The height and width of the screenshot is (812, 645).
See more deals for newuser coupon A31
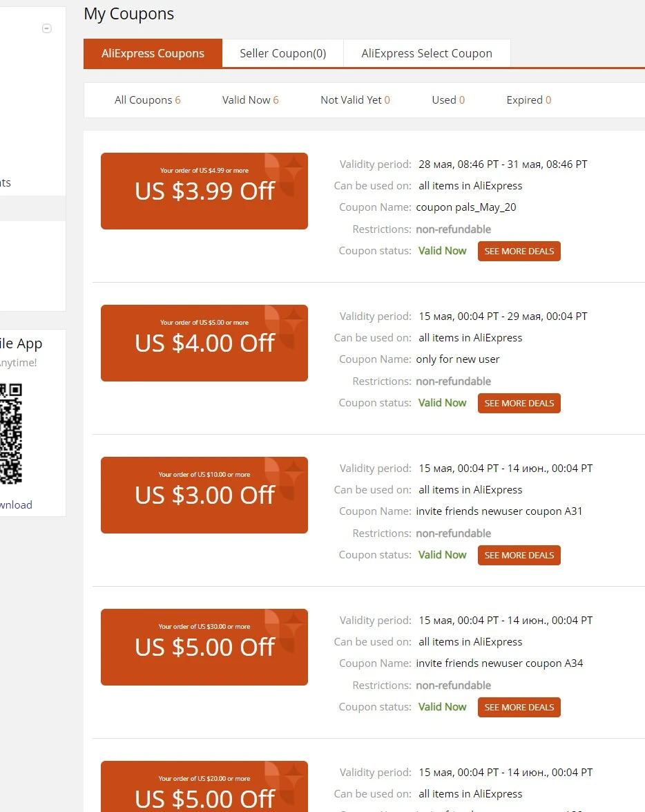pos(519,555)
